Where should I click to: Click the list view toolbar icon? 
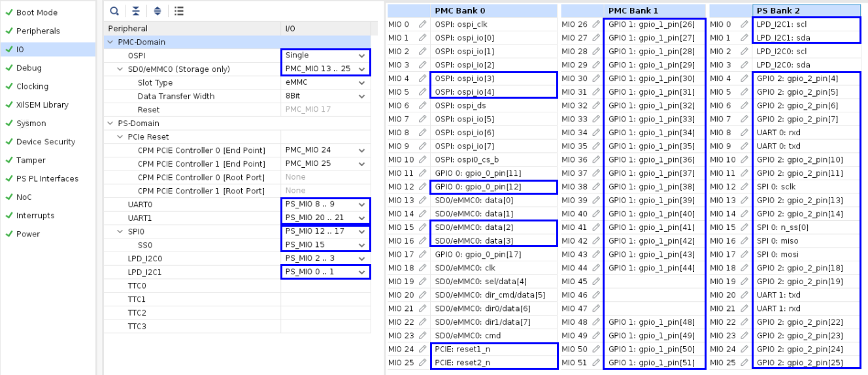[x=178, y=10]
